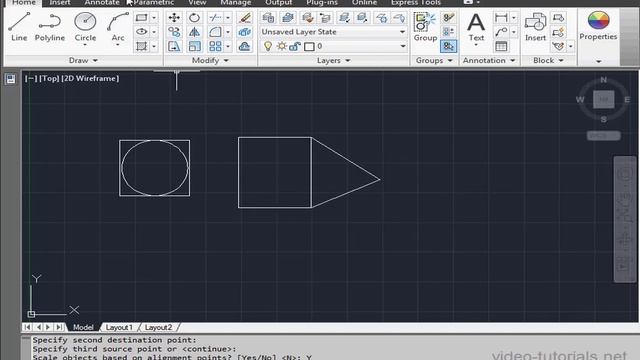Activate the Arc tool
The height and width of the screenshot is (360, 640).
(x=118, y=27)
